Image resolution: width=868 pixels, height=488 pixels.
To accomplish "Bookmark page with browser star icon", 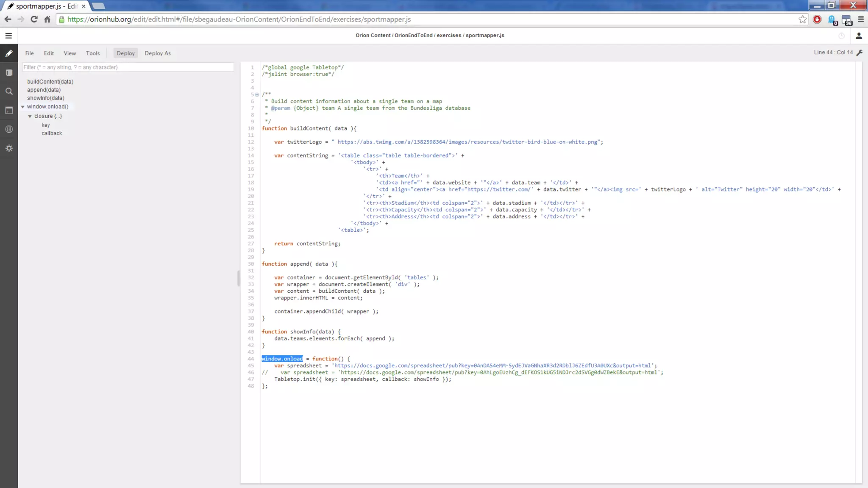I will [802, 19].
